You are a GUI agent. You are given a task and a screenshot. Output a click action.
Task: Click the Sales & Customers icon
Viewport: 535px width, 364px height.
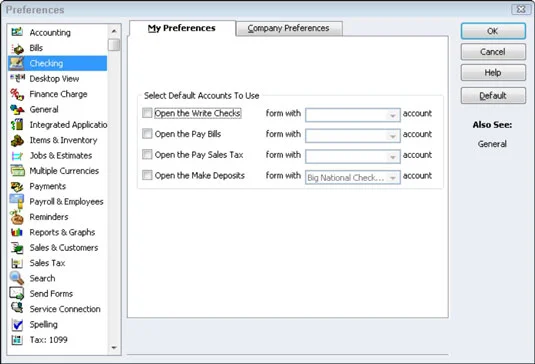pyautogui.click(x=17, y=248)
